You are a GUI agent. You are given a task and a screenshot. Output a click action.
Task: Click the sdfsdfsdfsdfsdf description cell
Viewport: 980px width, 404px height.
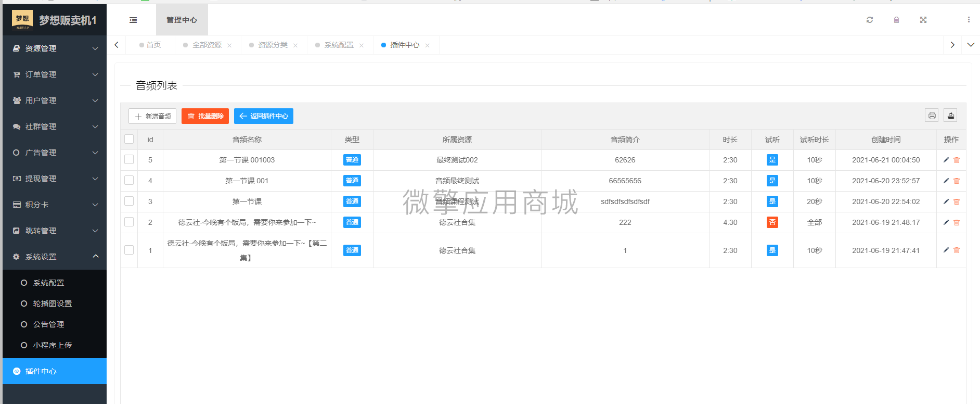tap(625, 201)
